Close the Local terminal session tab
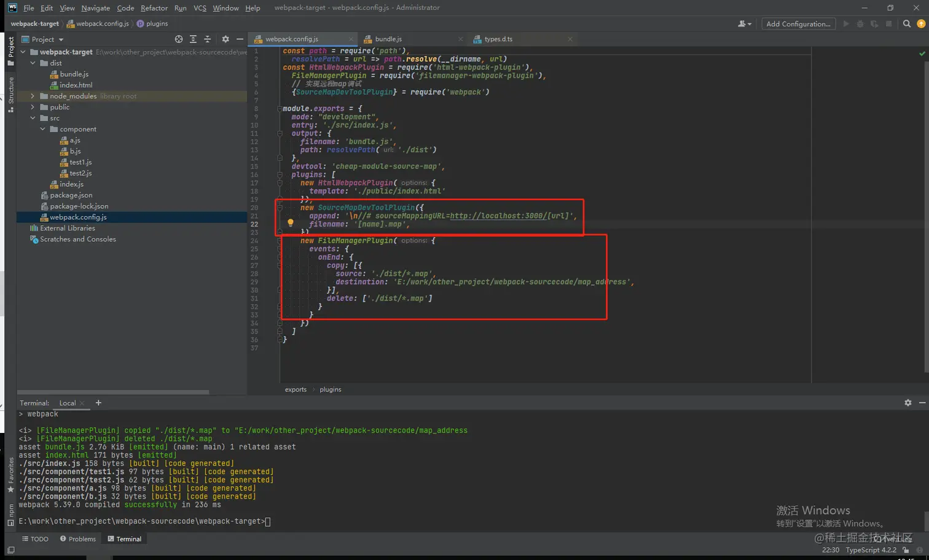 pos(82,403)
